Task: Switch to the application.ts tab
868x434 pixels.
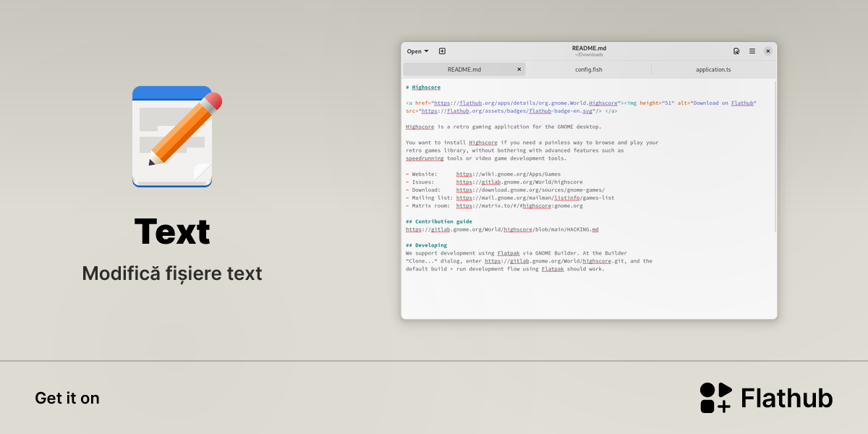Action: pos(713,69)
